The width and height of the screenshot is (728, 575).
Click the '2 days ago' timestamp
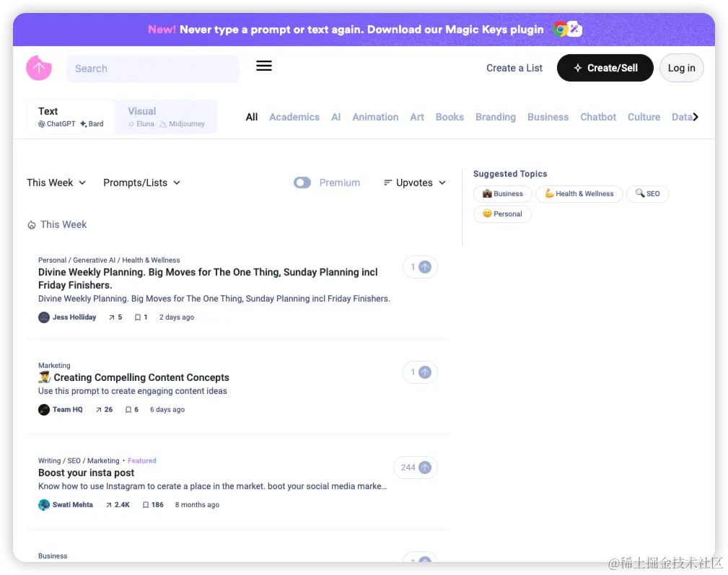point(177,317)
